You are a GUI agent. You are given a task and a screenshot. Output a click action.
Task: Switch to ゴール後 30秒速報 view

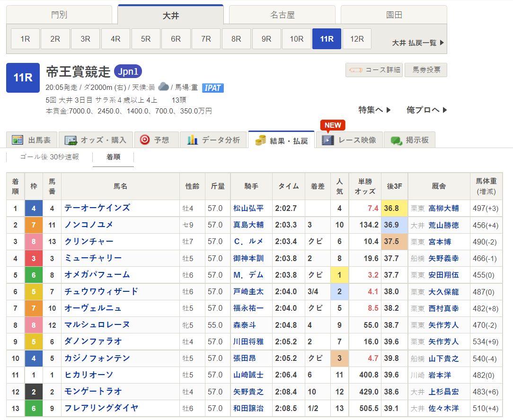(49, 157)
